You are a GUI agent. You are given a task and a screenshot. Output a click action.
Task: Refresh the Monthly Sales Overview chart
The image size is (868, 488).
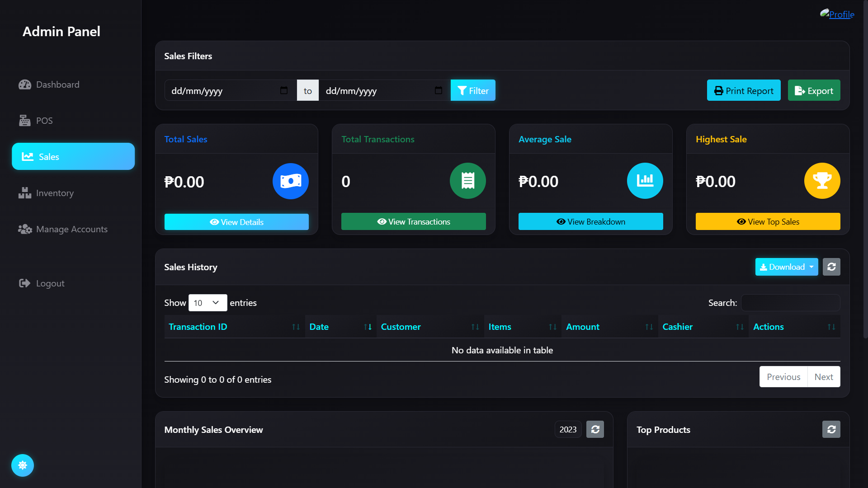pyautogui.click(x=595, y=429)
